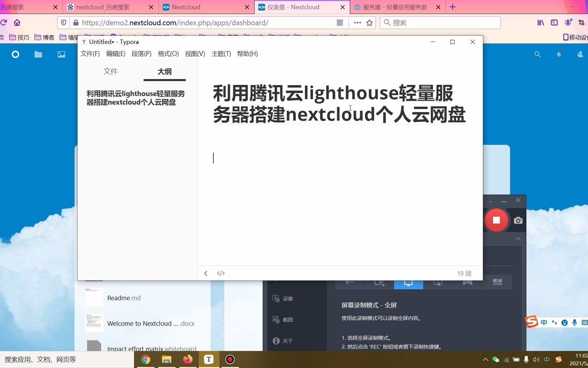Screen dimensions: 588x368
Task: Open the 关于 page in the recorder
Action: pyautogui.click(x=283, y=341)
